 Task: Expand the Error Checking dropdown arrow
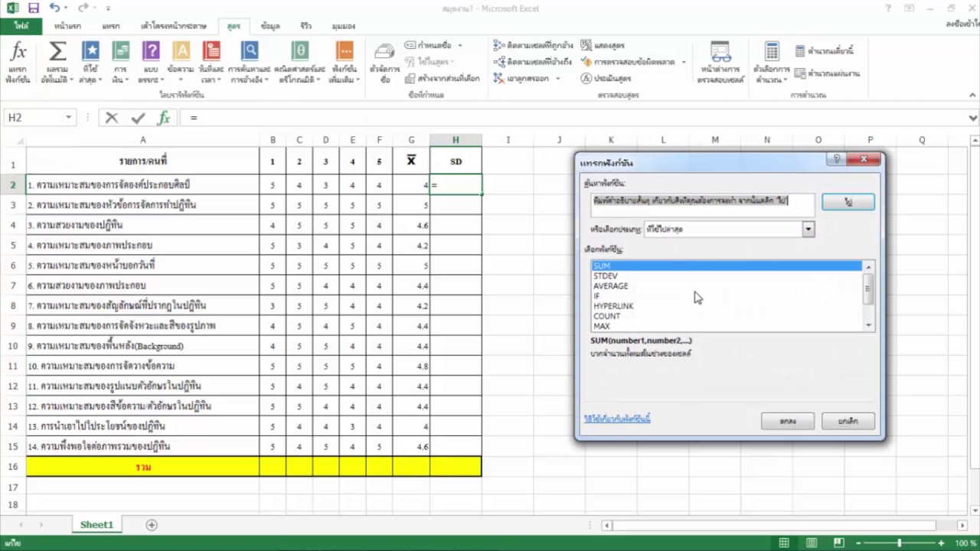tap(683, 62)
